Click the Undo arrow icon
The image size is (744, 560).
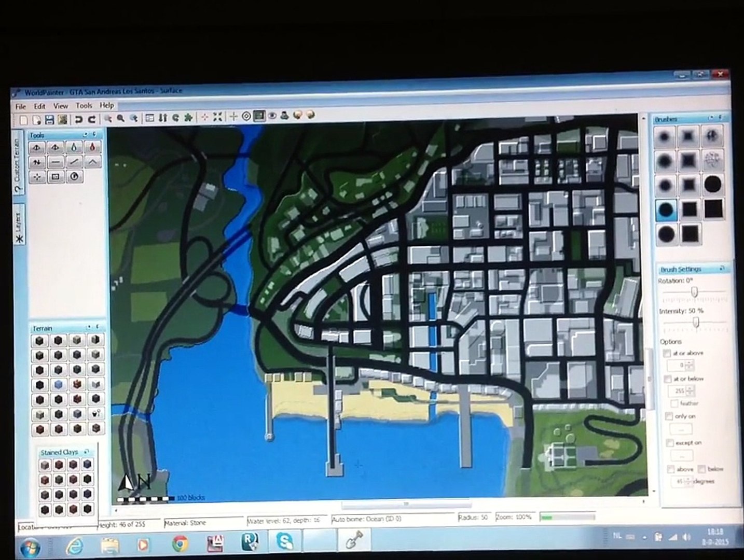click(79, 119)
